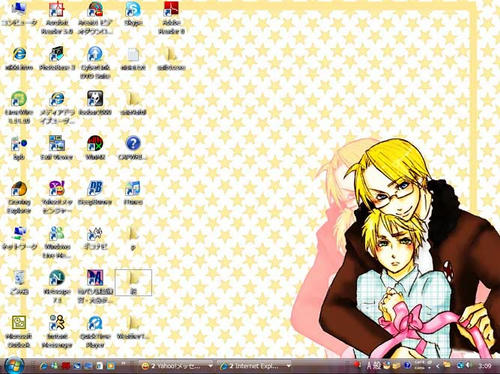Open the white text document on desktop

(x=133, y=58)
